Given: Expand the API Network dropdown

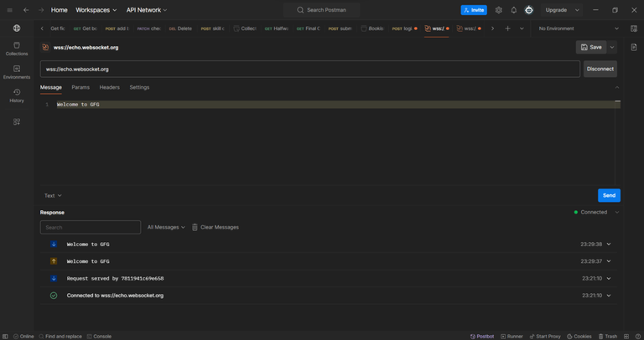Looking at the screenshot, I should [x=147, y=10].
